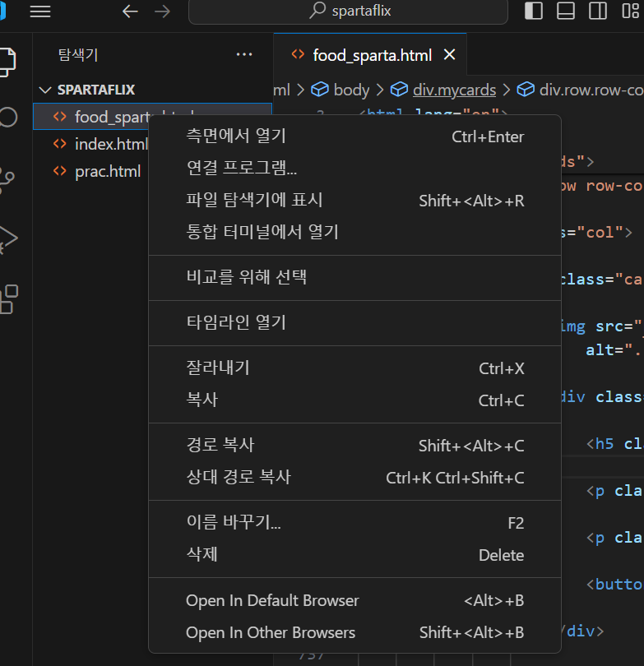Choose '연결 프로그램...' menu entry
Screen dimensions: 644x666
[x=354, y=169]
